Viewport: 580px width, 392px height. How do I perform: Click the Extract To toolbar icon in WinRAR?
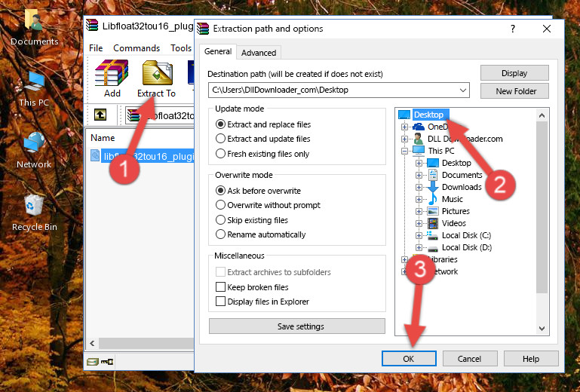(x=156, y=78)
